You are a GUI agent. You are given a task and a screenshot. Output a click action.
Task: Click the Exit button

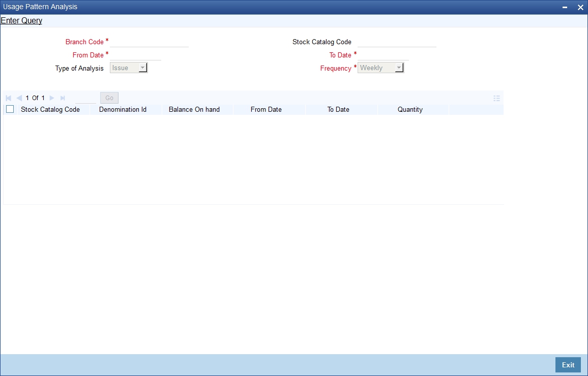tap(568, 365)
